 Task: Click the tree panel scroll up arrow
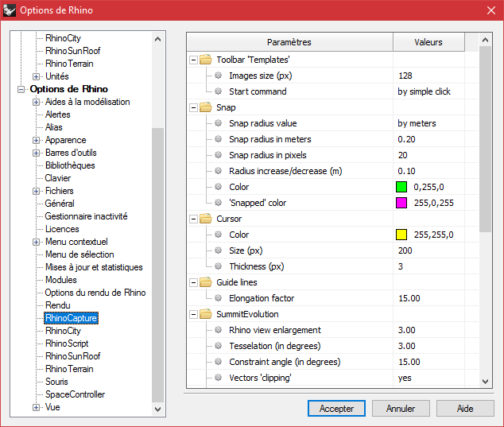158,39
